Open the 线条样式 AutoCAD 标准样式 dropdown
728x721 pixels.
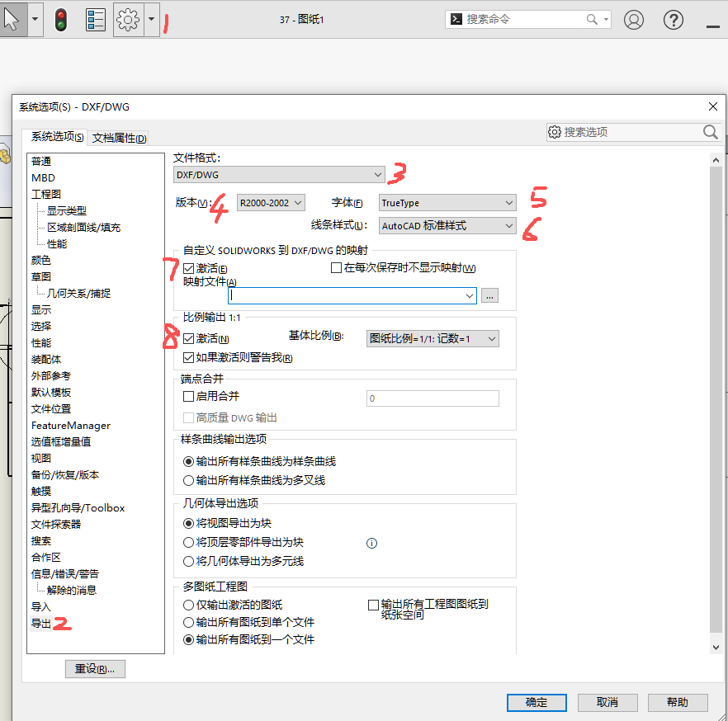point(447,226)
